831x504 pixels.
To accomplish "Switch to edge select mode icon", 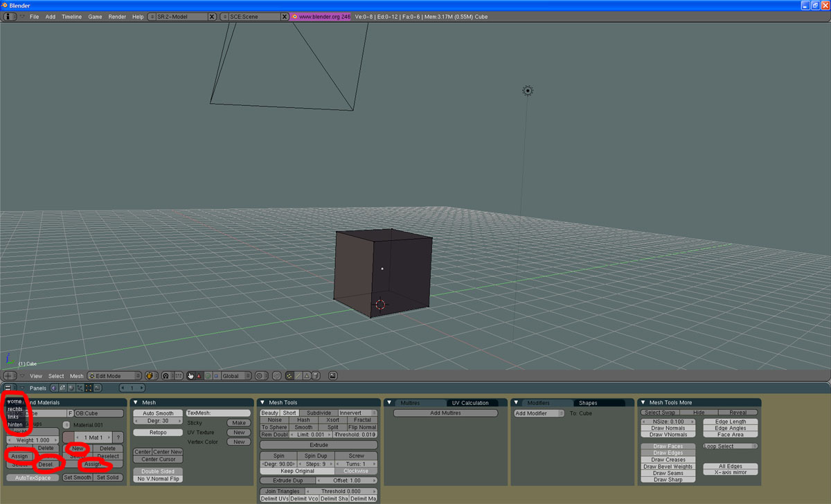I will [x=298, y=376].
